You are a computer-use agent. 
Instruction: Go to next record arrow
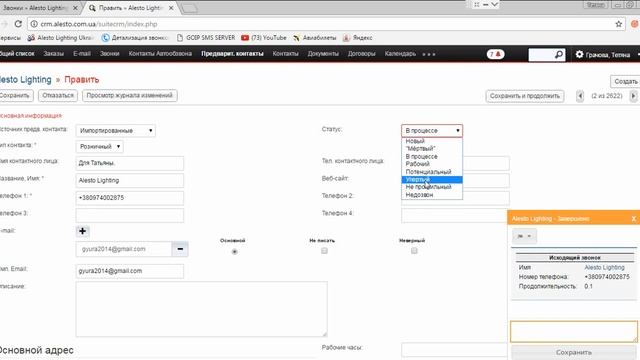633,96
